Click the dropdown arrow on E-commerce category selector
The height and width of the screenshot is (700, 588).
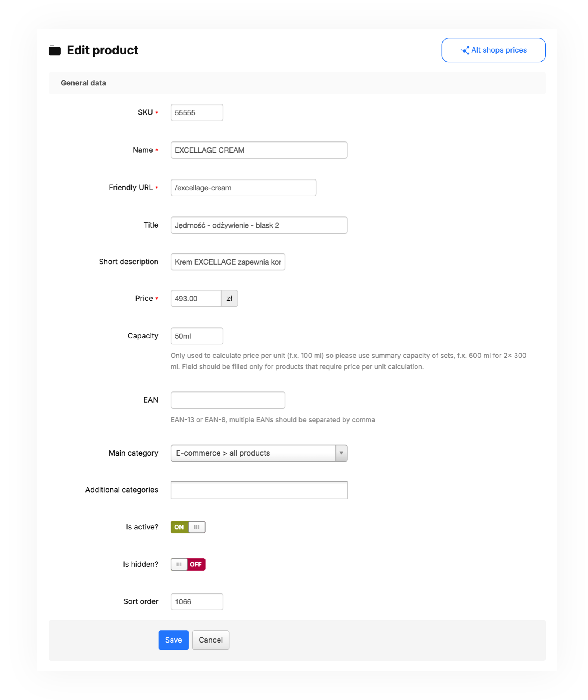click(341, 453)
